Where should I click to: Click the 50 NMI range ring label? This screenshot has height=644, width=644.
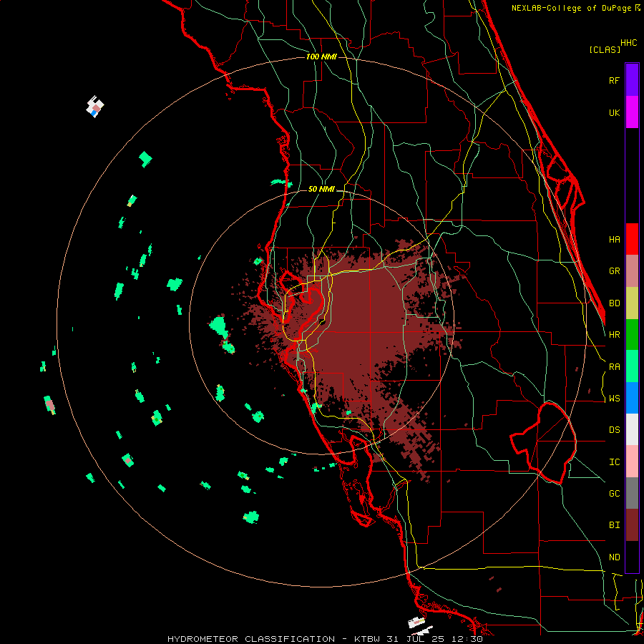click(321, 189)
